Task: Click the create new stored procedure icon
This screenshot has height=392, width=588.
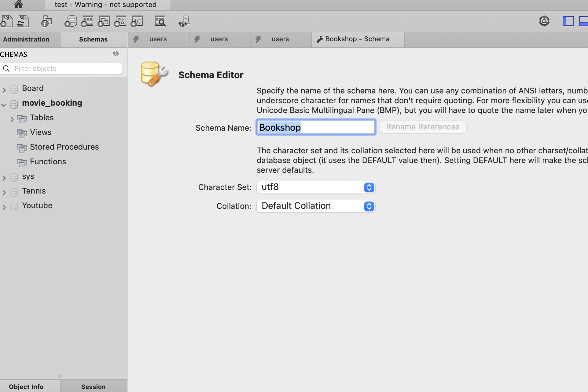Action: [120, 21]
